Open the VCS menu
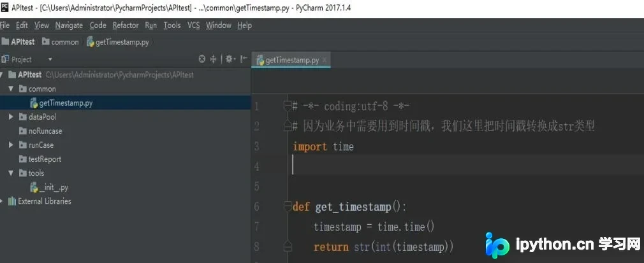Viewport: 644px width, 263px height. [193, 25]
